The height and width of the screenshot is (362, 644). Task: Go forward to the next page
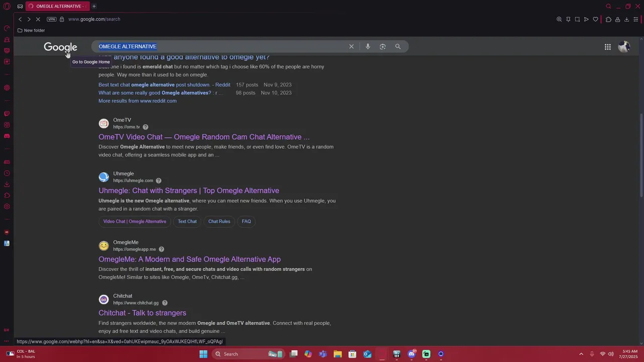(x=29, y=19)
